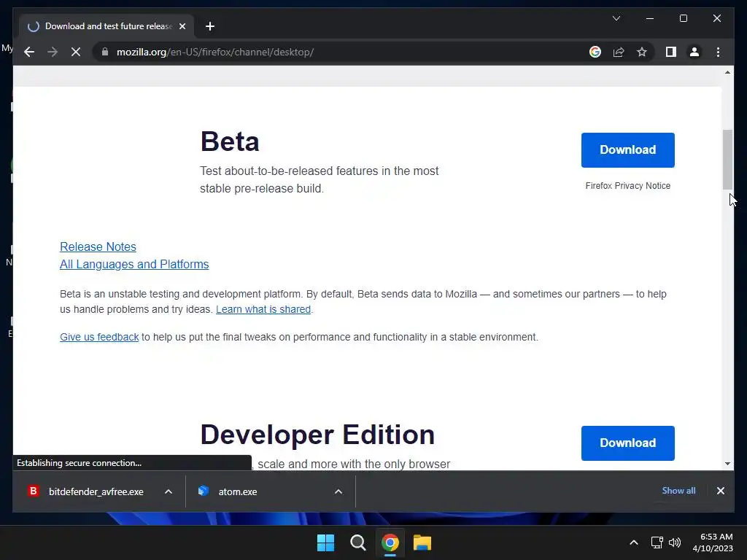Go back using the browser back arrow

click(29, 52)
